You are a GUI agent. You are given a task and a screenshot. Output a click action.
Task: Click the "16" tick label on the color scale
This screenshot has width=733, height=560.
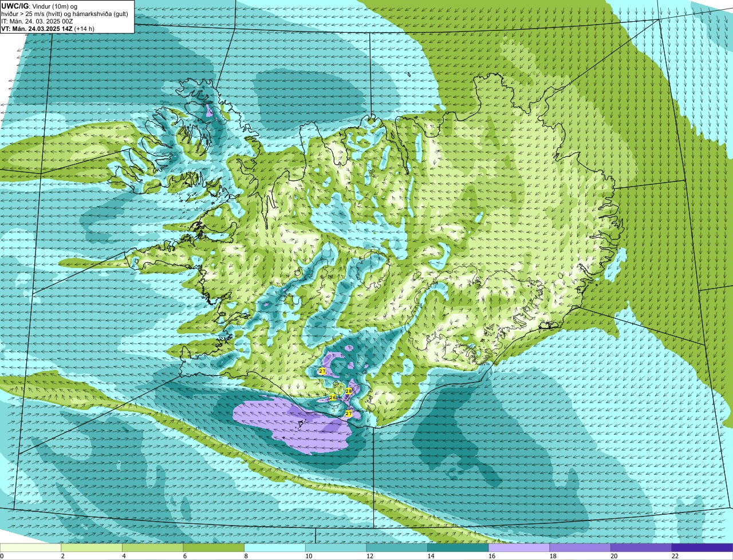492,556
